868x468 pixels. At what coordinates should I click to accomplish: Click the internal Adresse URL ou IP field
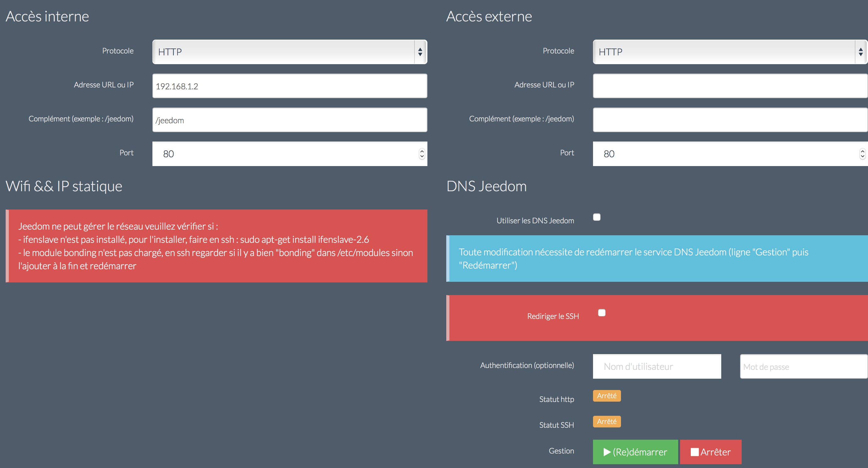pos(289,86)
